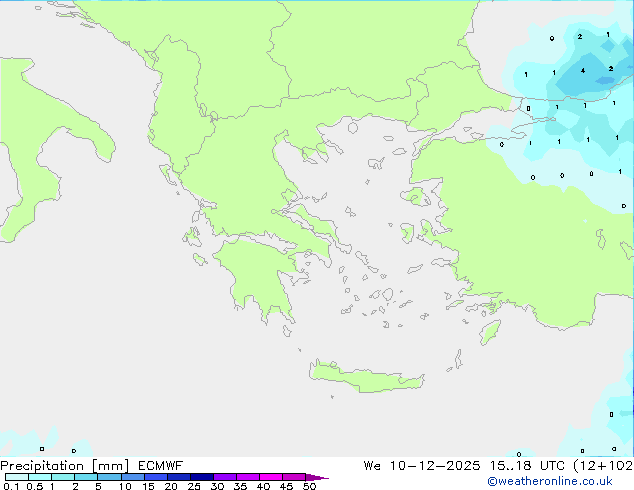
Task: Click the '15..18 UTC' time range text
Action: [x=527, y=466]
